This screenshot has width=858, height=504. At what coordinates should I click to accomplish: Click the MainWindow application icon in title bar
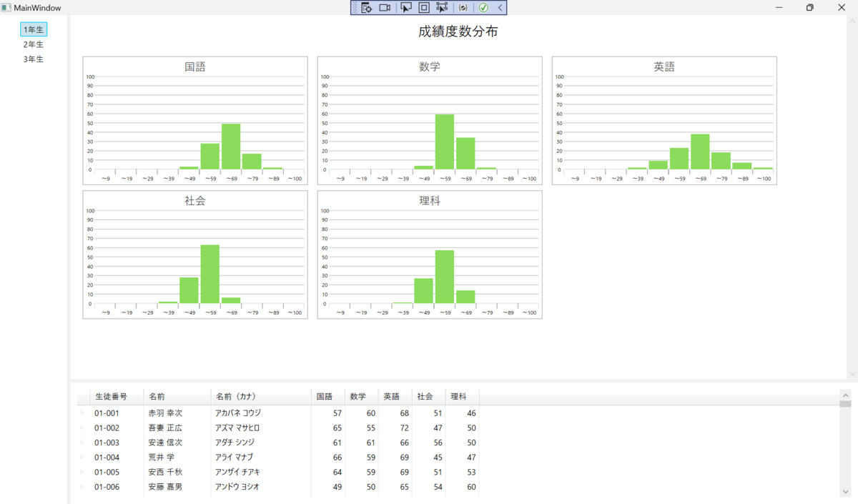click(x=6, y=7)
